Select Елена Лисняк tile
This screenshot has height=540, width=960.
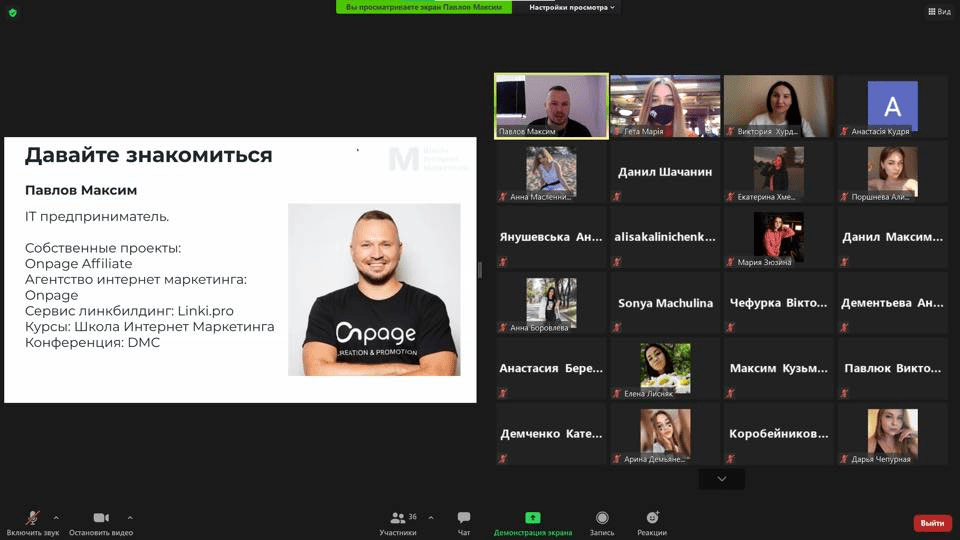665,369
